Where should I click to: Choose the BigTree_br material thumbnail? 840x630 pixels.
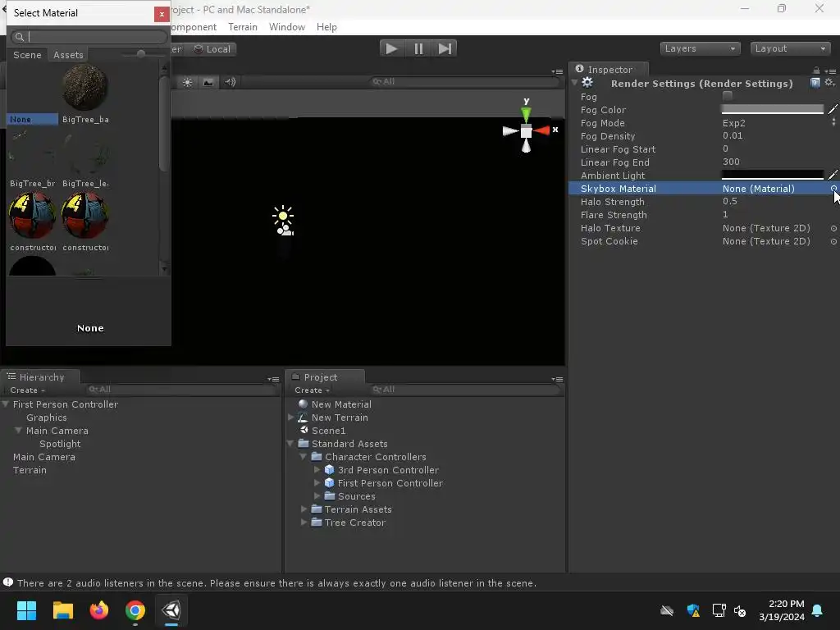point(32,153)
